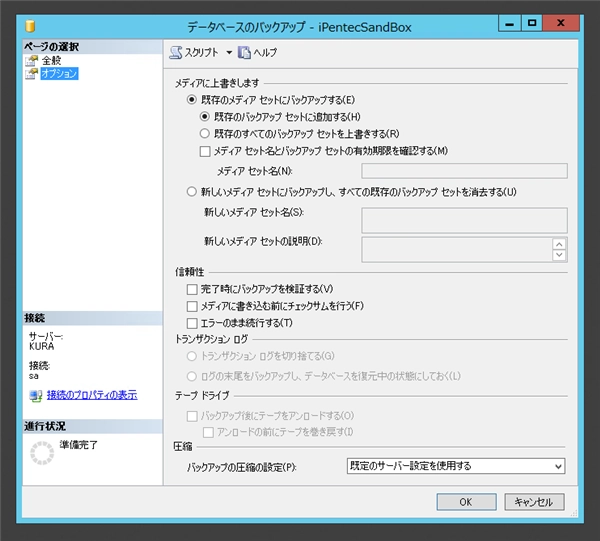Enable エラーのまま続行する checkbox
This screenshot has height=541, width=600.
[x=192, y=323]
